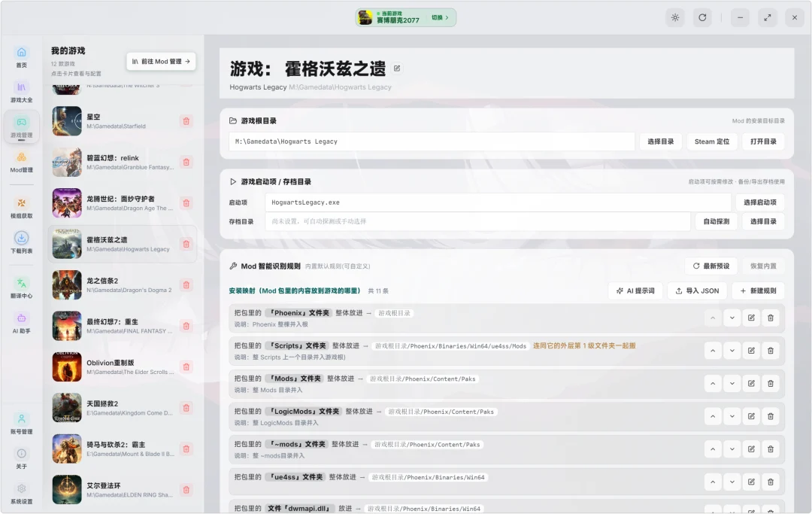Open AI 提示词 button
This screenshot has height=514, width=812.
pyautogui.click(x=635, y=290)
